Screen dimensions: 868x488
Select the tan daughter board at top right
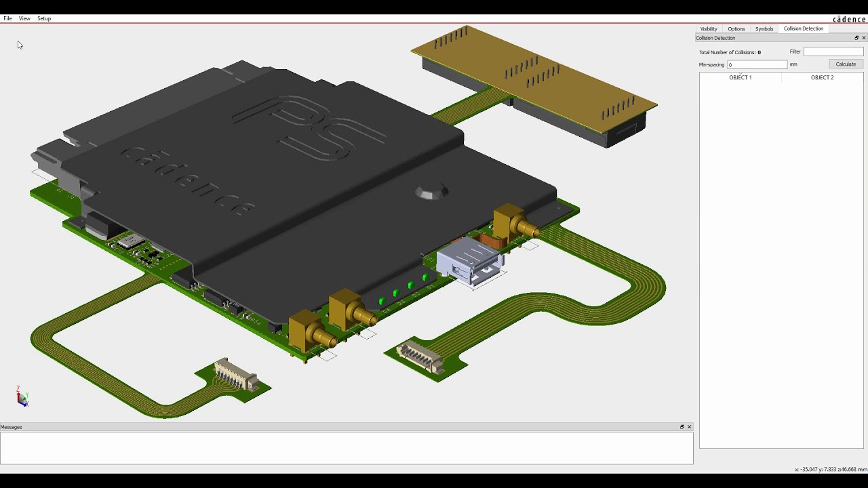pos(534,80)
